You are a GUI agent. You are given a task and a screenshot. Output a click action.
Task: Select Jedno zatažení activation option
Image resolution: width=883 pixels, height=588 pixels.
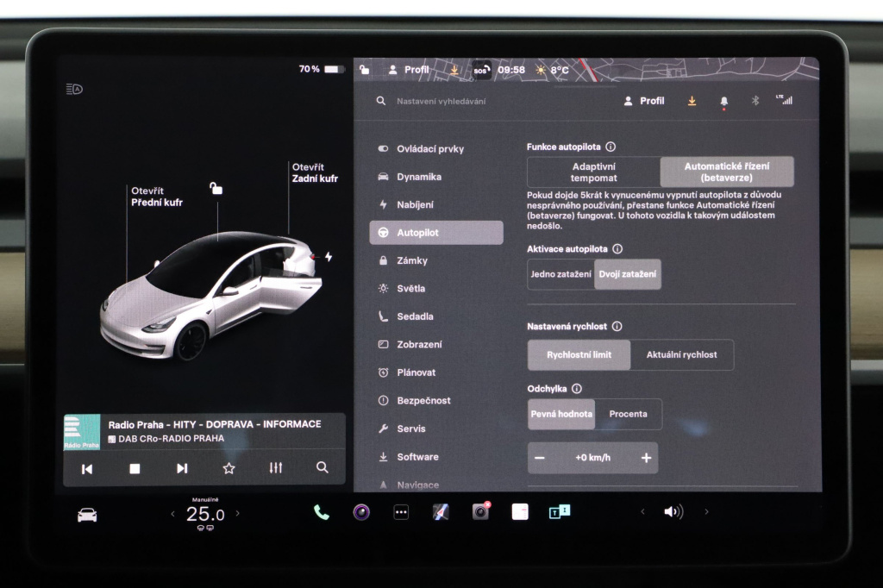pyautogui.click(x=560, y=273)
